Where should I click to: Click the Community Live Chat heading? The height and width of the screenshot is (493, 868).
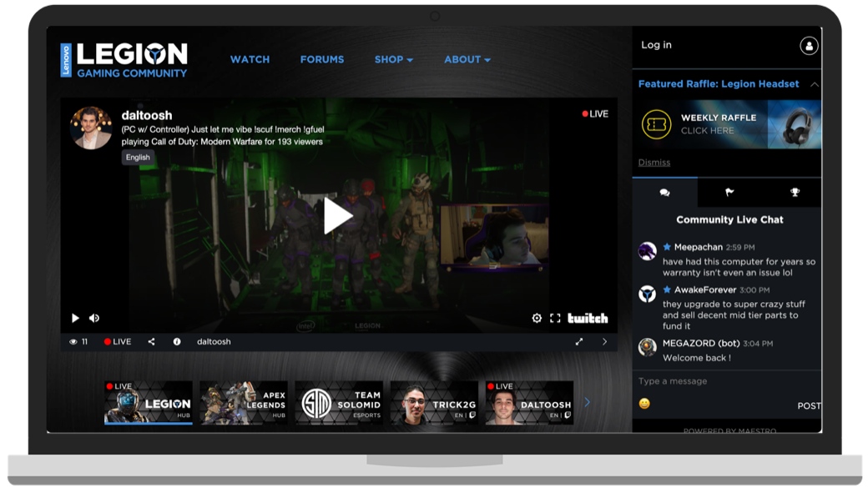pos(729,219)
